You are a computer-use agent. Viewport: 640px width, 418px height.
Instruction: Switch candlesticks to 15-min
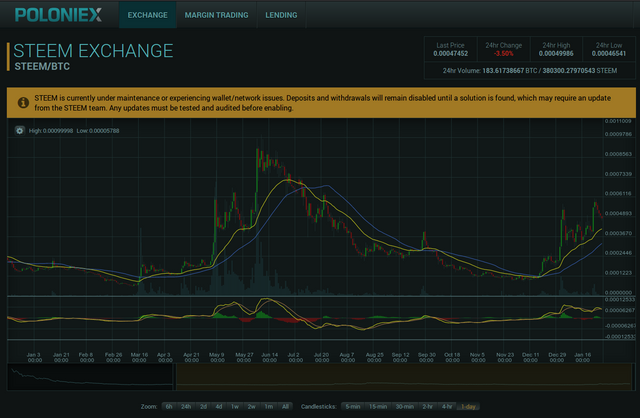(378, 407)
